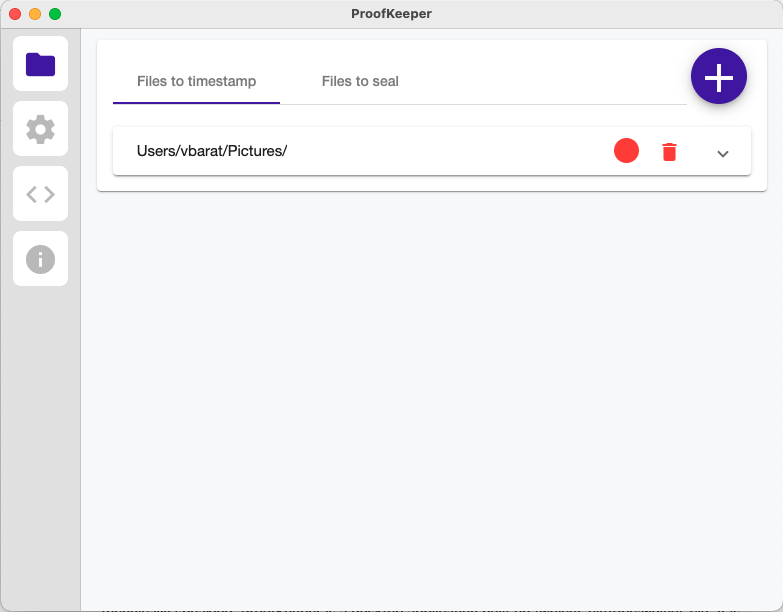The image size is (783, 612).
Task: Delete the Users/vbarat/Pictures/ entry
Action: tap(669, 152)
